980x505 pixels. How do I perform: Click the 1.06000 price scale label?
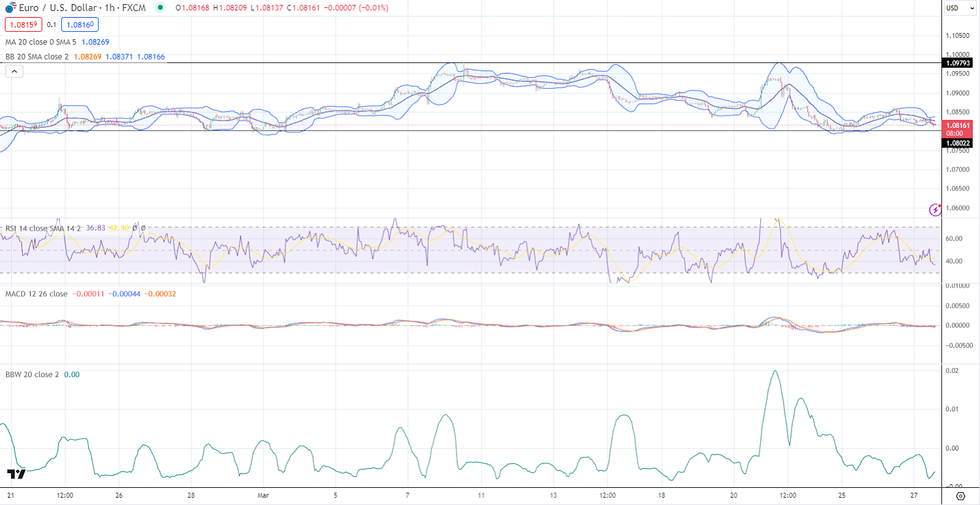[958, 208]
